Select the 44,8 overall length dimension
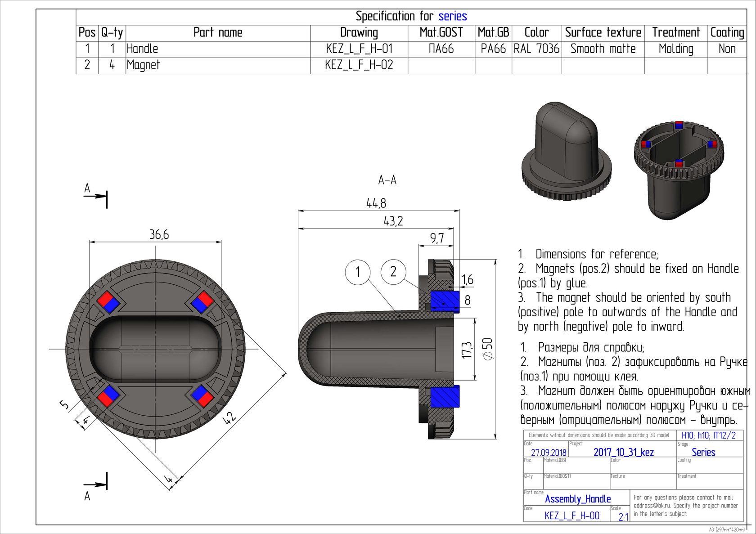 pyautogui.click(x=376, y=203)
